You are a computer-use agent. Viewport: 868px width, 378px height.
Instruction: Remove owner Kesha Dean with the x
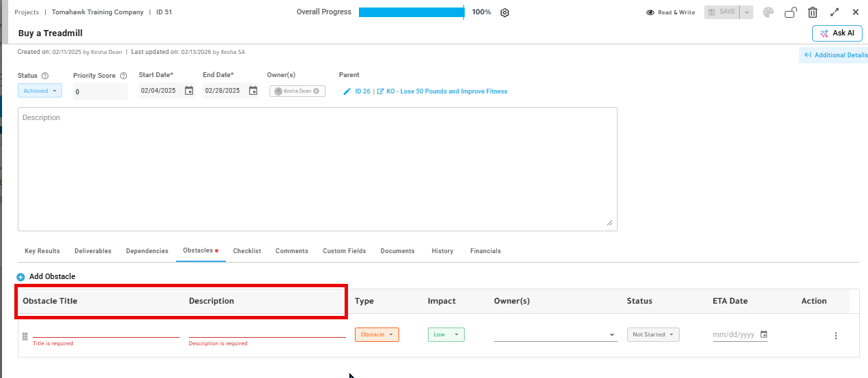[316, 91]
